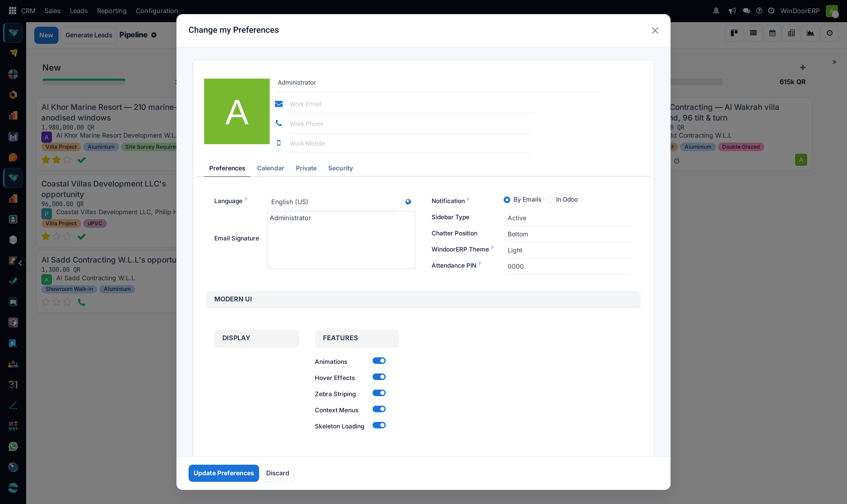The width and height of the screenshot is (847, 504).
Task: Select By Emails notification option
Action: point(507,200)
